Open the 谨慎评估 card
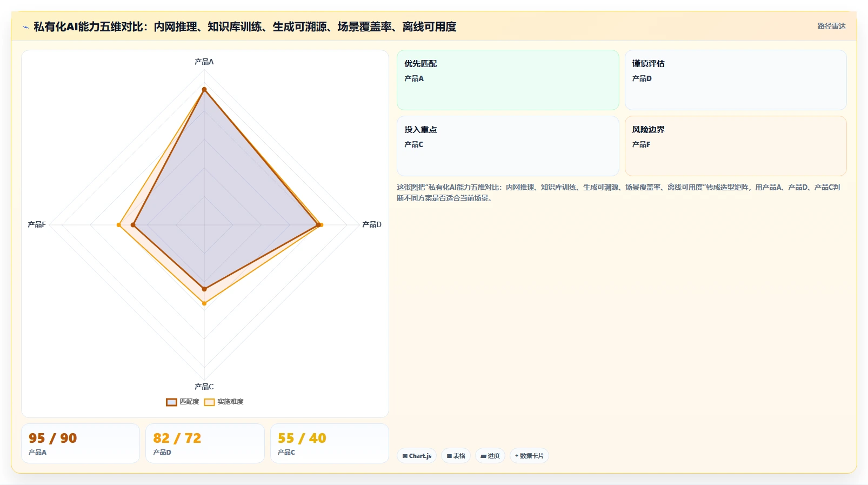868x485 pixels. pos(736,80)
